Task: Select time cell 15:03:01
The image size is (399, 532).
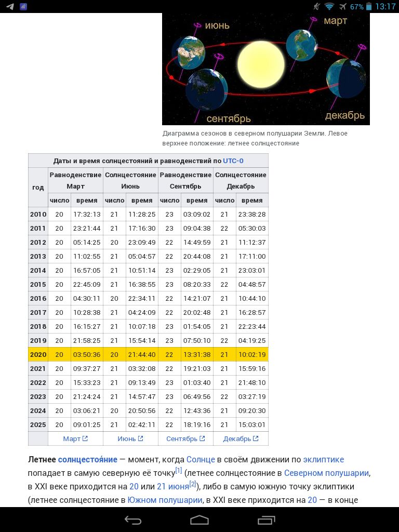Action: [252, 425]
